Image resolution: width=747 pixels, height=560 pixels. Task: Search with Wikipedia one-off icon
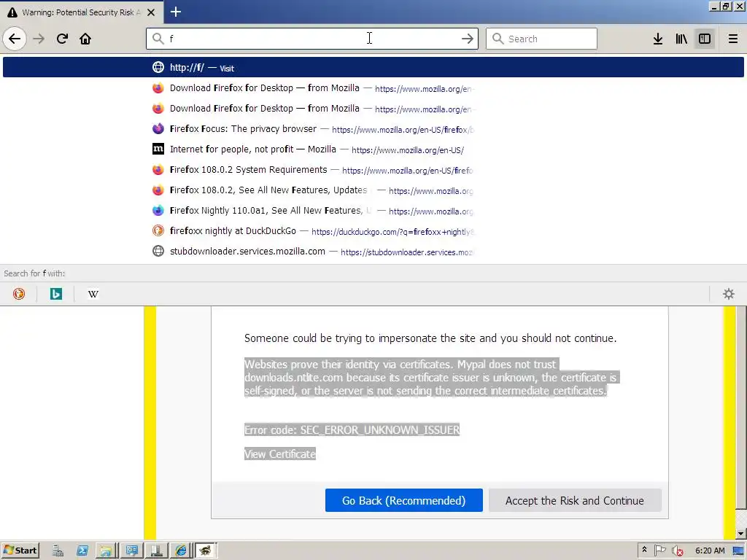(x=93, y=294)
